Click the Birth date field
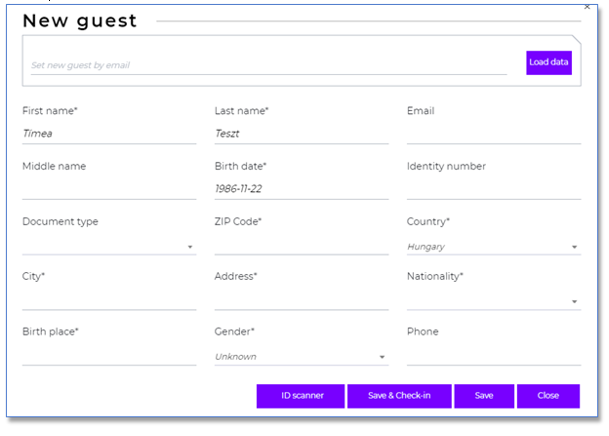609x436 pixels. point(301,188)
